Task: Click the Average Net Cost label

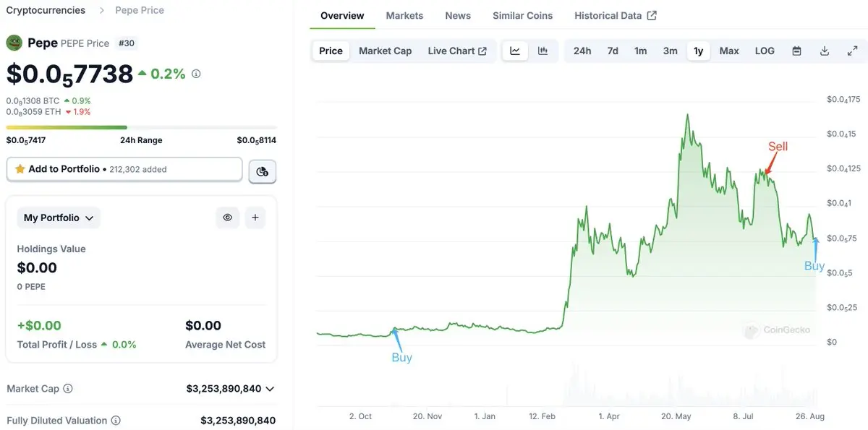Action: tap(226, 345)
